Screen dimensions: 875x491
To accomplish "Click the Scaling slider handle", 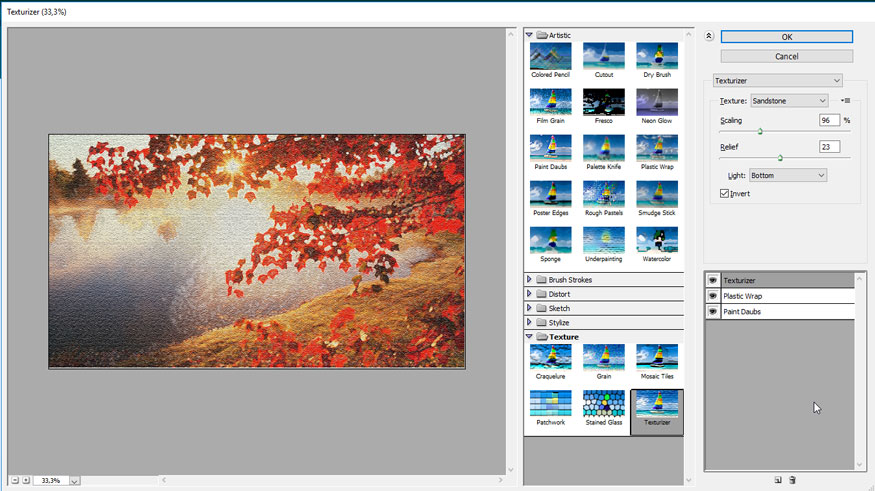I will 760,132.
